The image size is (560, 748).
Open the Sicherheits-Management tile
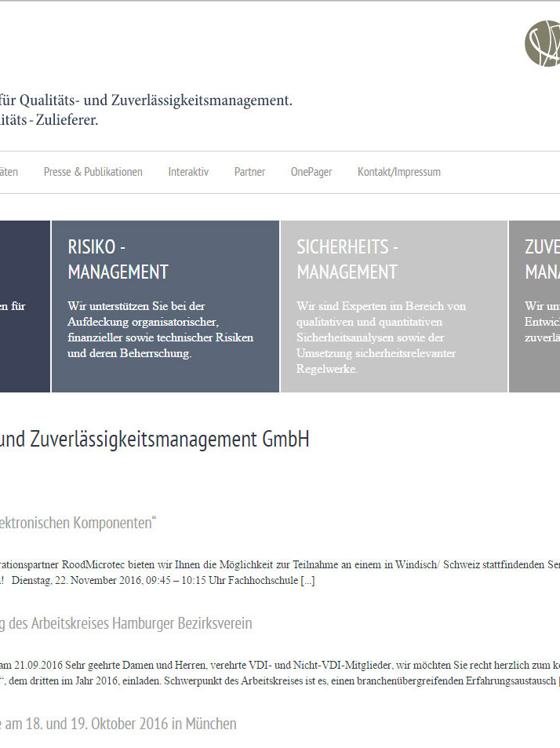coord(395,306)
